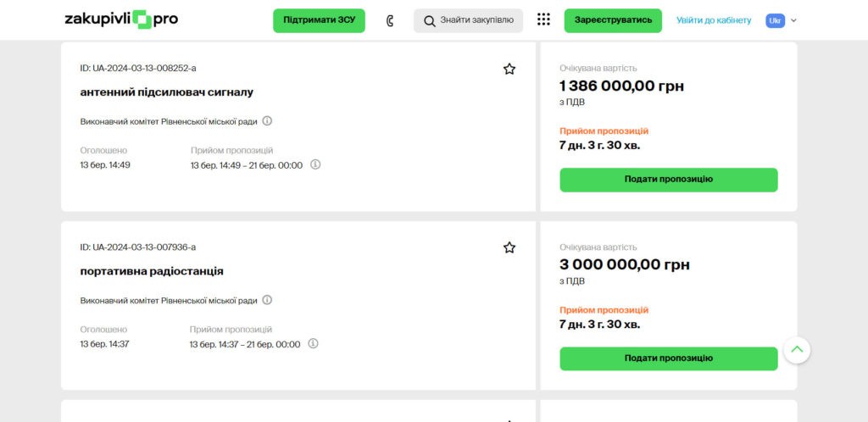Screen dimensions: 868x422
Task: Click info icon next to 13 бер. 14:49 period
Action: 315,165
